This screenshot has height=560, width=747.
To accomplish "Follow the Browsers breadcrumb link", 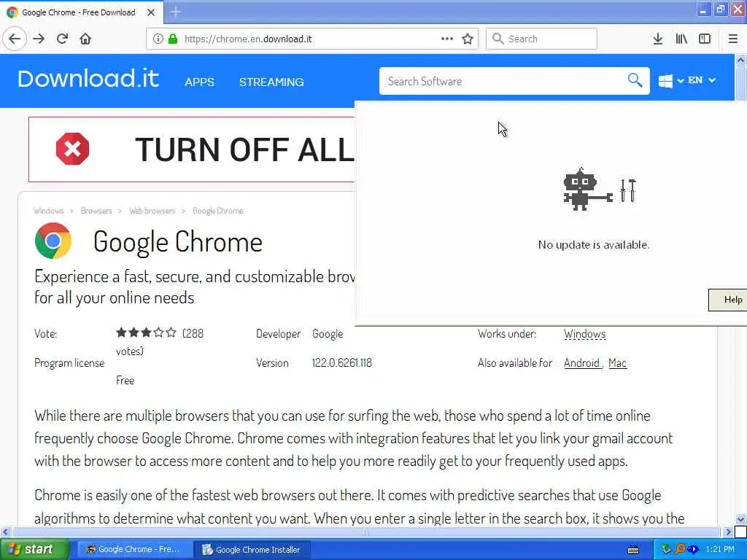I will [x=96, y=211].
